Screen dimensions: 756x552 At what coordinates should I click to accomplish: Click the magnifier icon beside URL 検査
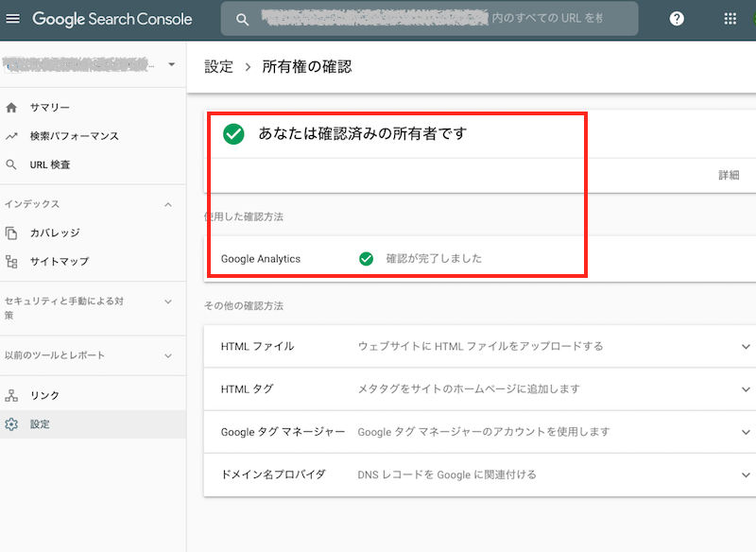click(11, 164)
